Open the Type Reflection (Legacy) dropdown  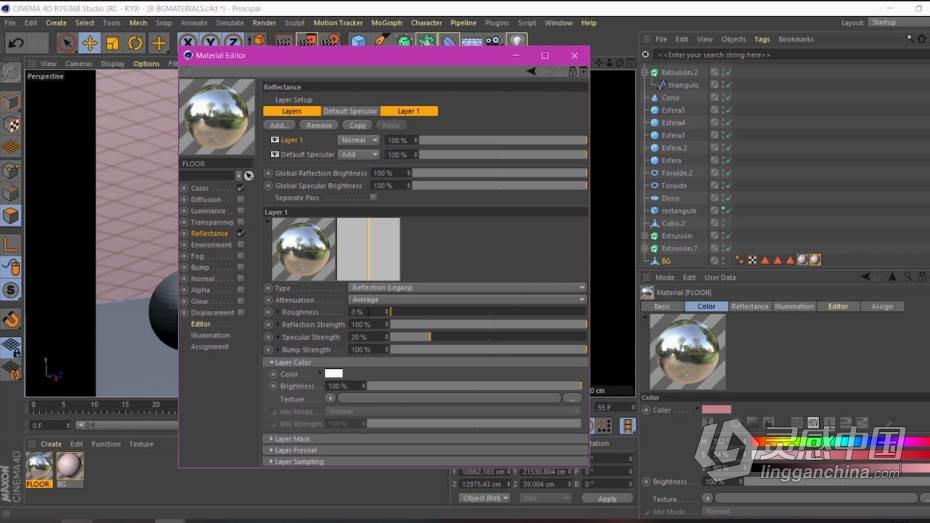pos(467,288)
